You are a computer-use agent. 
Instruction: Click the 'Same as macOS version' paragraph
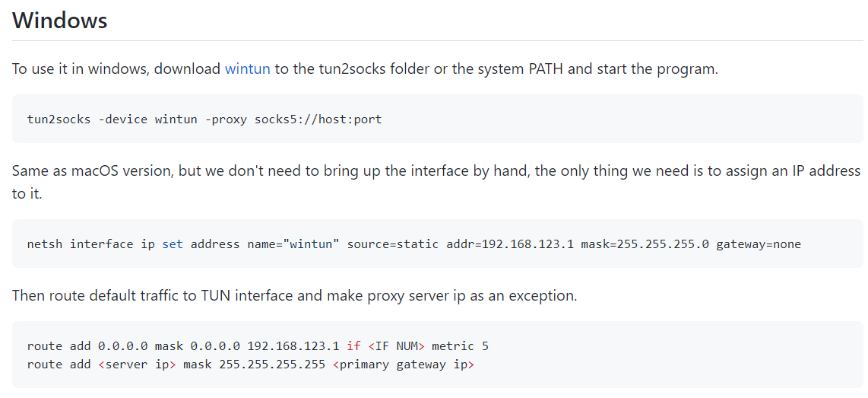(x=436, y=182)
